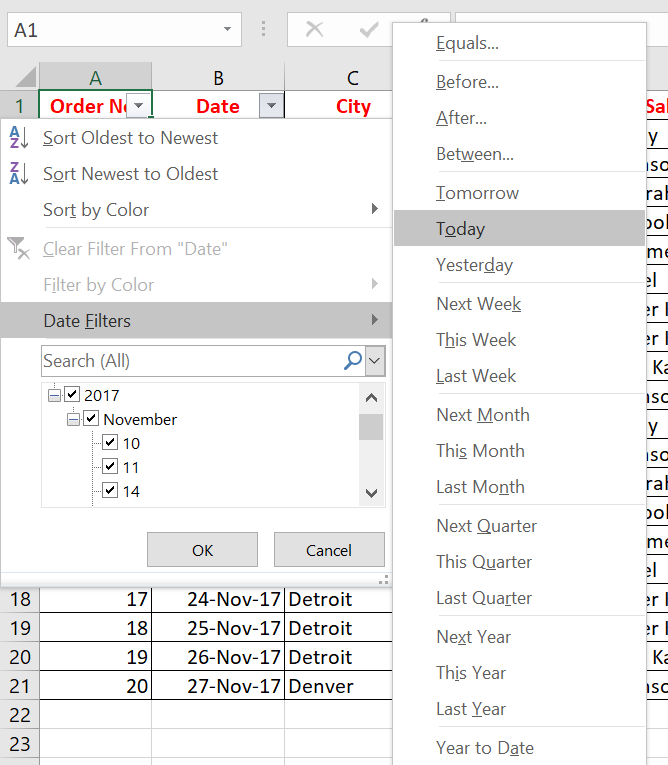Click the Sort Newest to Oldest icon
668x765 pixels.
point(19,174)
